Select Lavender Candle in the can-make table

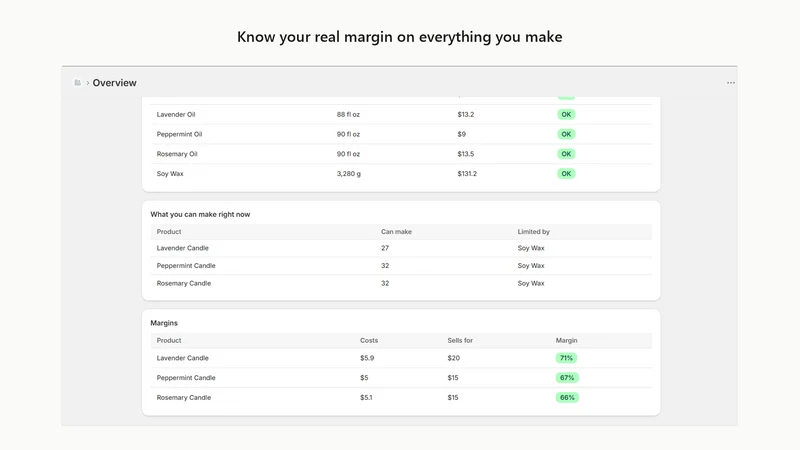401,248
